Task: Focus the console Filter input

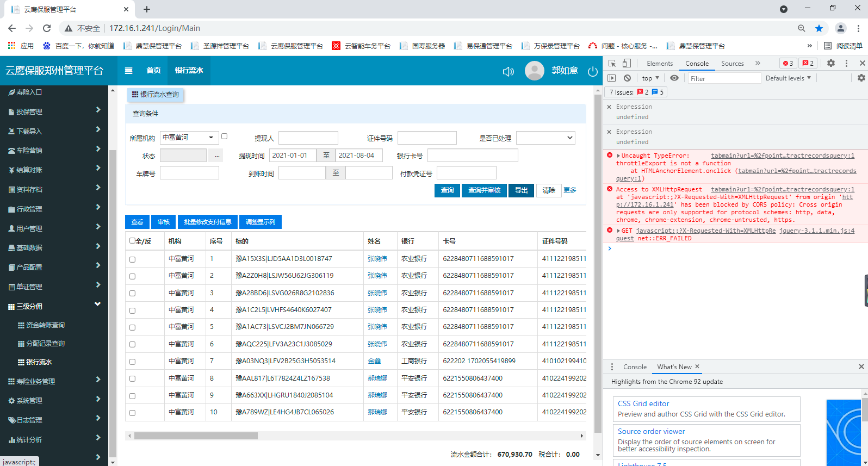Action: 724,78
